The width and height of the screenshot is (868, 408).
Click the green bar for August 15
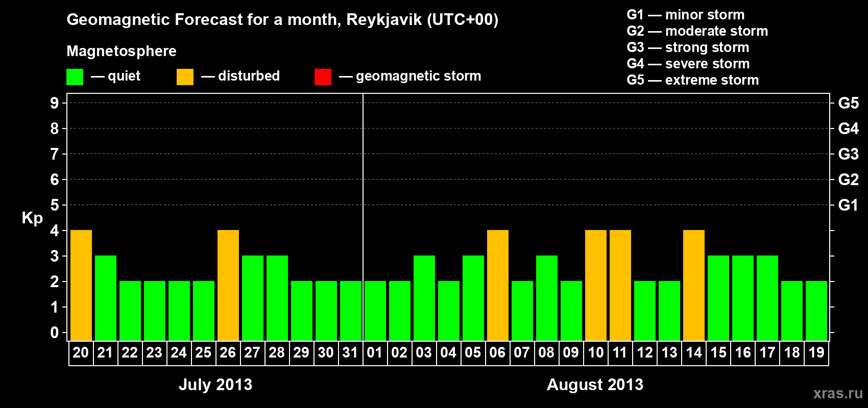pyautogui.click(x=718, y=298)
